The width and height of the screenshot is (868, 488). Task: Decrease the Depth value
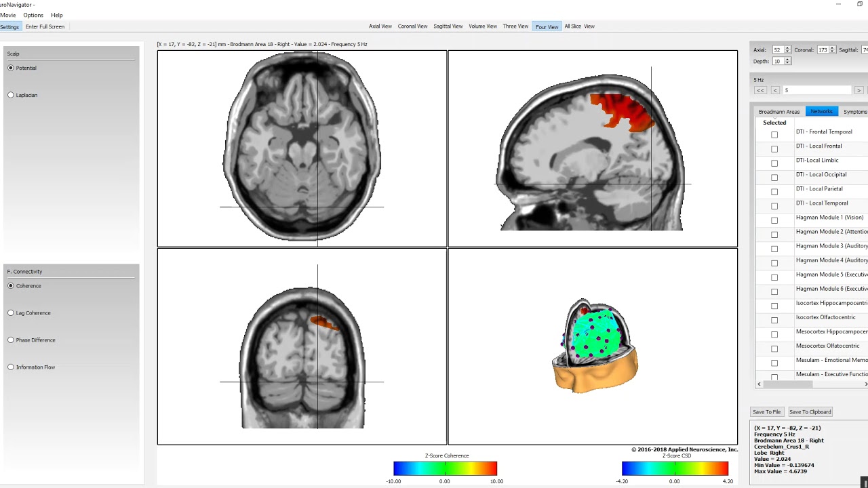click(x=787, y=63)
